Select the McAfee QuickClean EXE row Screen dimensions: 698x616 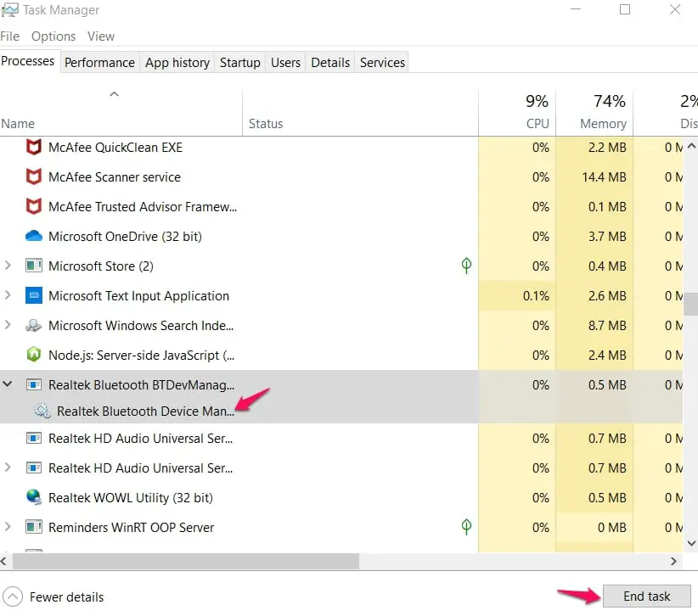[x=341, y=148]
